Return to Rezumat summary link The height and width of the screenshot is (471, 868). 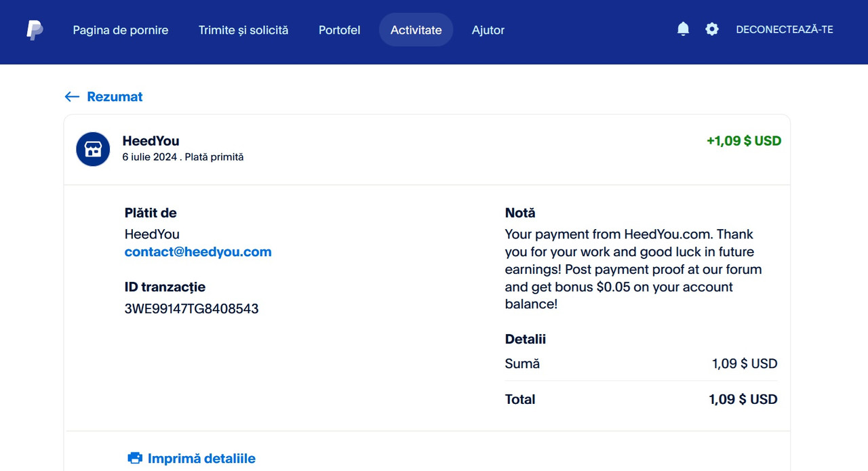pyautogui.click(x=115, y=97)
